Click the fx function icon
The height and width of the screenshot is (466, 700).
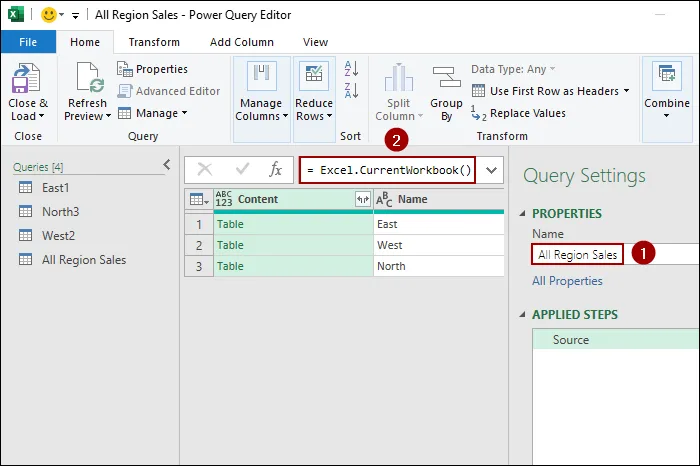pos(275,170)
